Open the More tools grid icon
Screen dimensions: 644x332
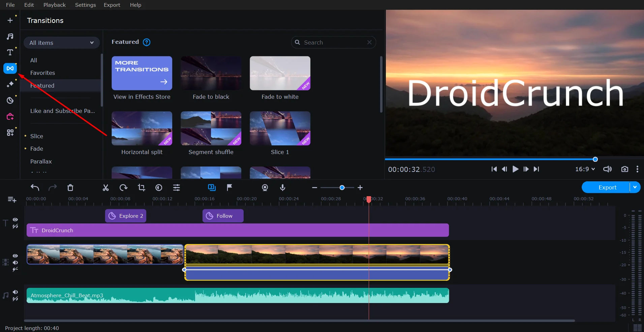[x=10, y=132]
